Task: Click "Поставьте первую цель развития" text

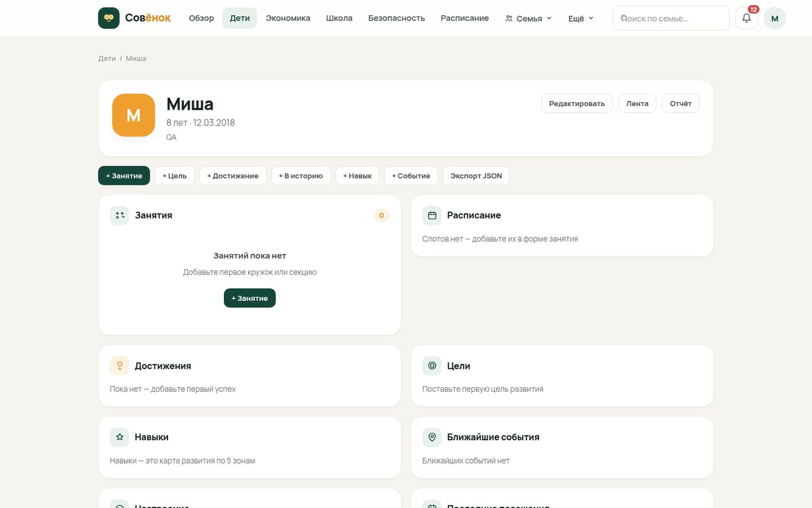Action: (483, 389)
